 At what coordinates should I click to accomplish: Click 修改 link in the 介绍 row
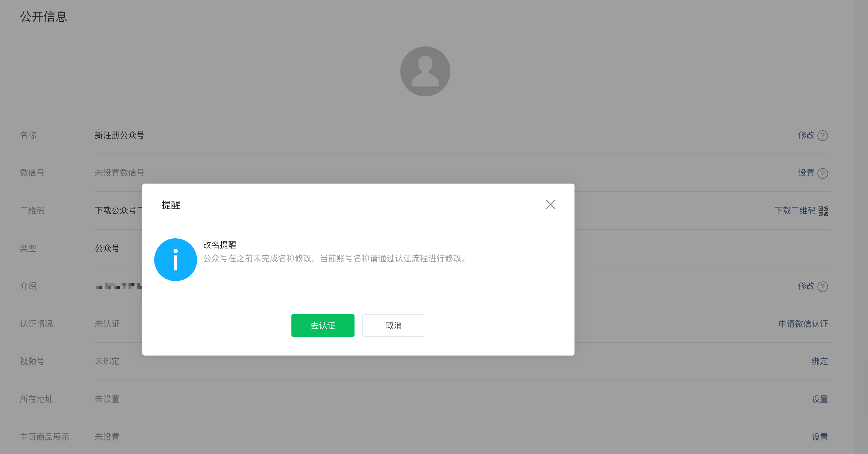coord(806,286)
